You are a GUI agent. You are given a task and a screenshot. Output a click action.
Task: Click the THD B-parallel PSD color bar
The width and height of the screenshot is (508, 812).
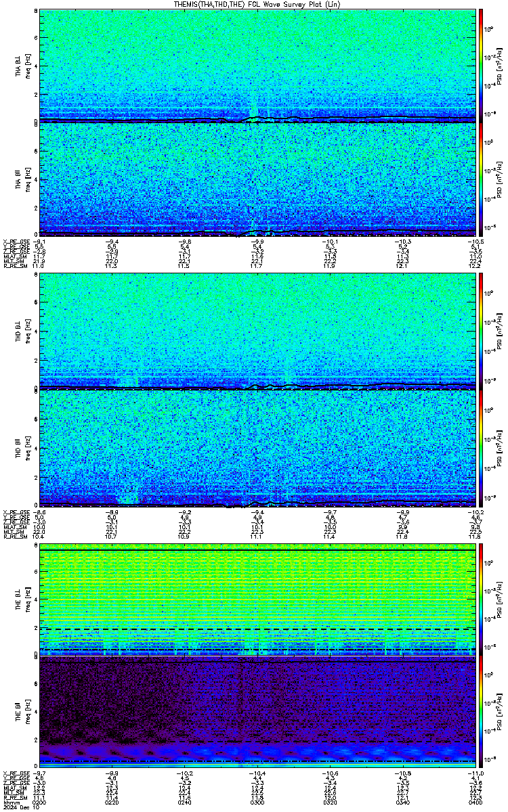click(x=480, y=447)
